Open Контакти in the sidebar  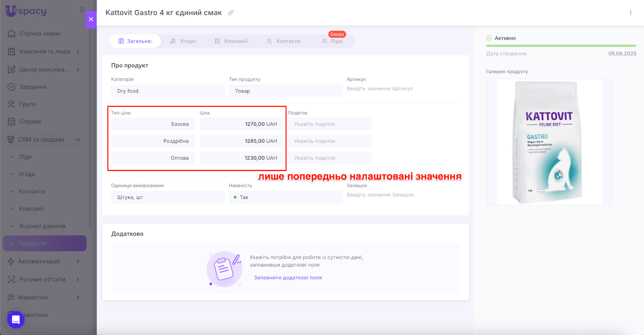(32, 191)
